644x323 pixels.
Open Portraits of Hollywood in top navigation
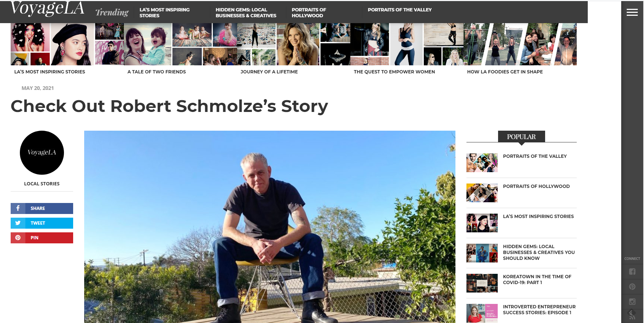click(x=309, y=12)
